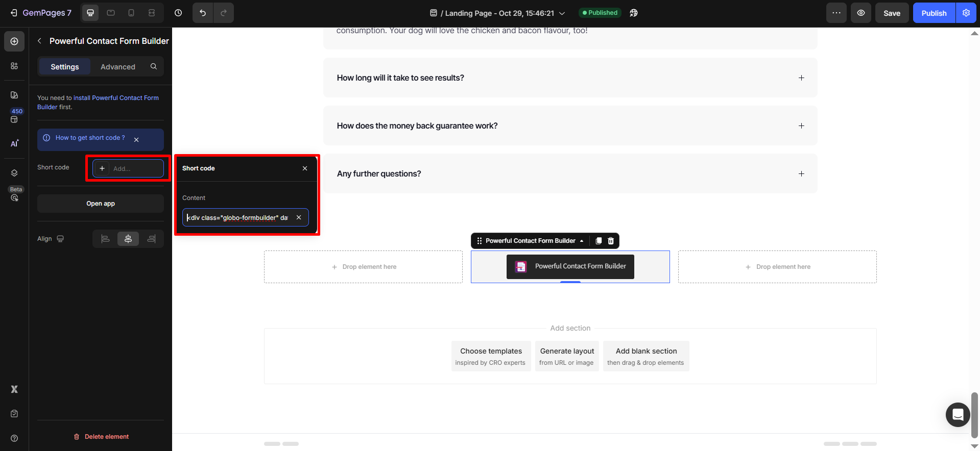Click the Publish button

(x=934, y=13)
